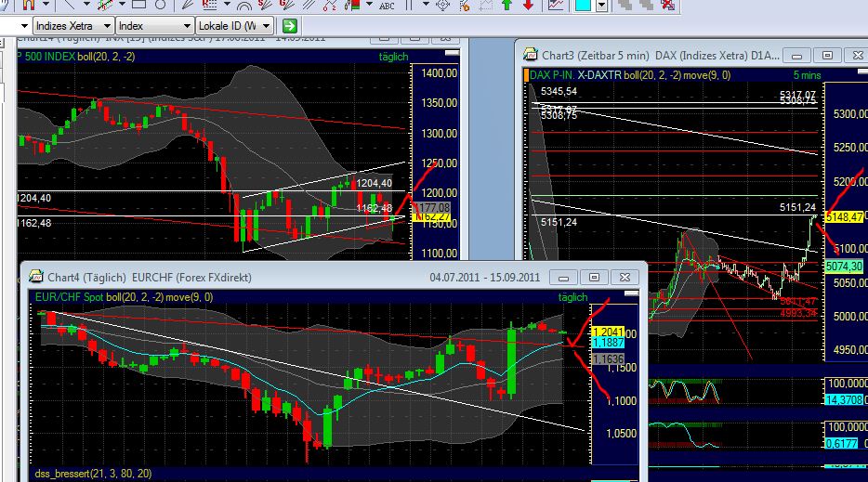868x482 pixels.
Task: Click the candlestick marker tool
Action: click(351, 5)
